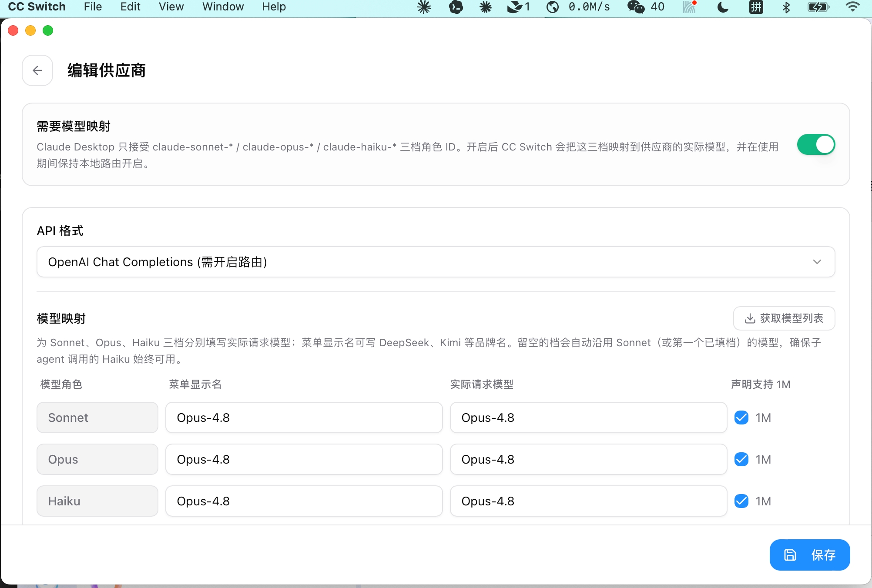Screen dimensions: 872x588
Task: Click the 实际请求模型 column header
Action: tap(482, 384)
